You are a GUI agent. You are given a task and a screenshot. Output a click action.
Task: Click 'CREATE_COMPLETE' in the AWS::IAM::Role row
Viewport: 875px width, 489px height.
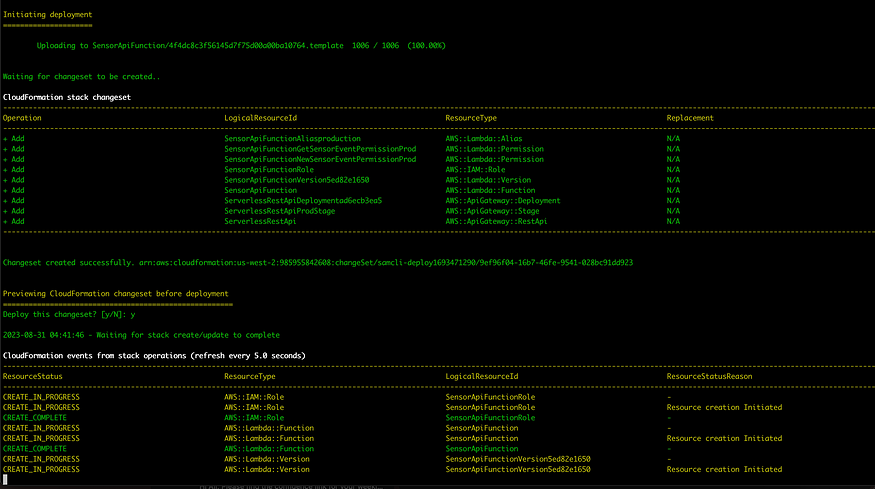pos(35,418)
